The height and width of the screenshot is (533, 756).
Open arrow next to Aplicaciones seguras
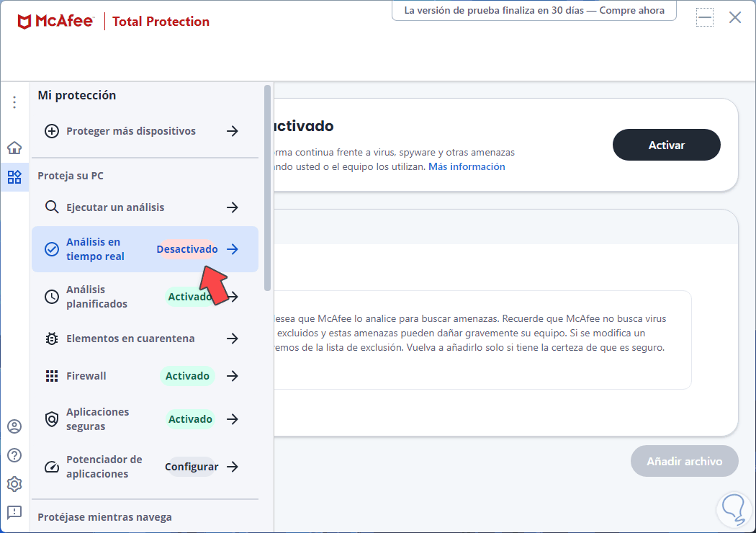click(233, 419)
